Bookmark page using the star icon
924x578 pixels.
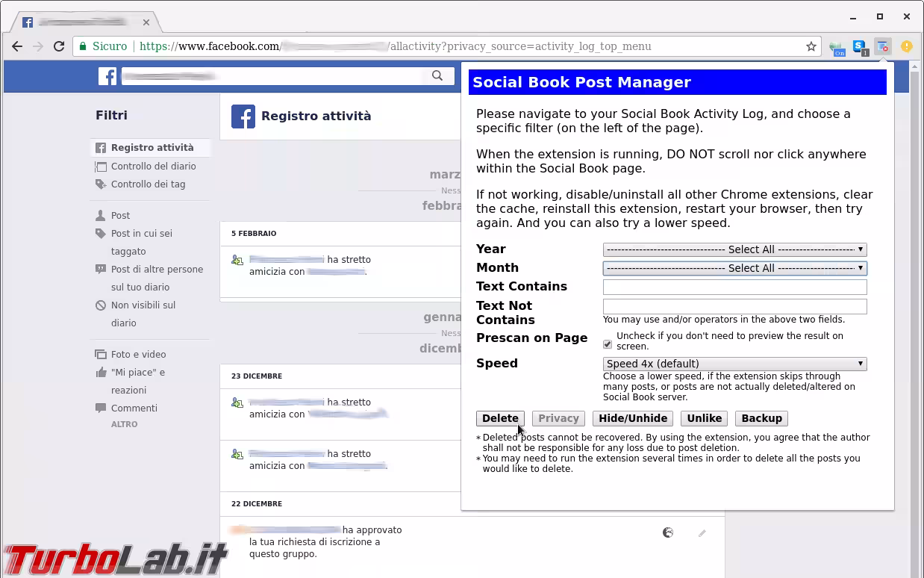811,46
